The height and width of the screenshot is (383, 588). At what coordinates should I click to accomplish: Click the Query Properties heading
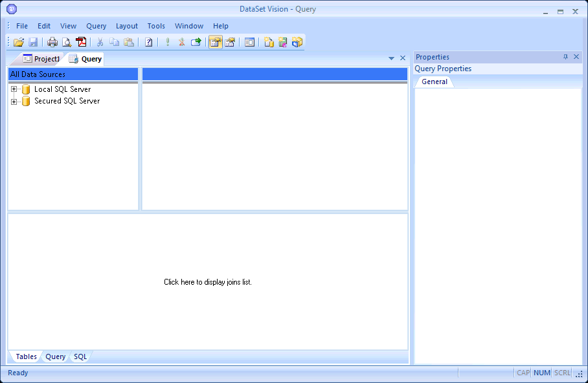pyautogui.click(x=443, y=69)
